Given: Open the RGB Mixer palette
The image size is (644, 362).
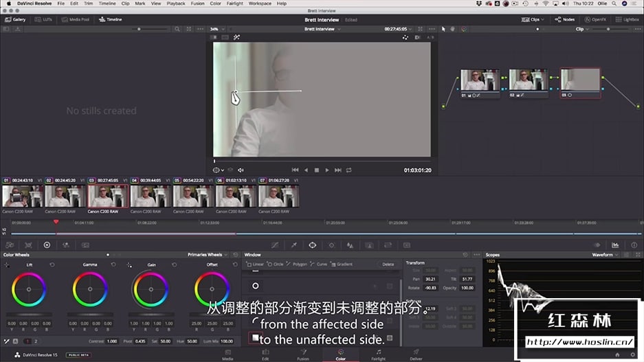Looking at the screenshot, I should pyautogui.click(x=66, y=245).
